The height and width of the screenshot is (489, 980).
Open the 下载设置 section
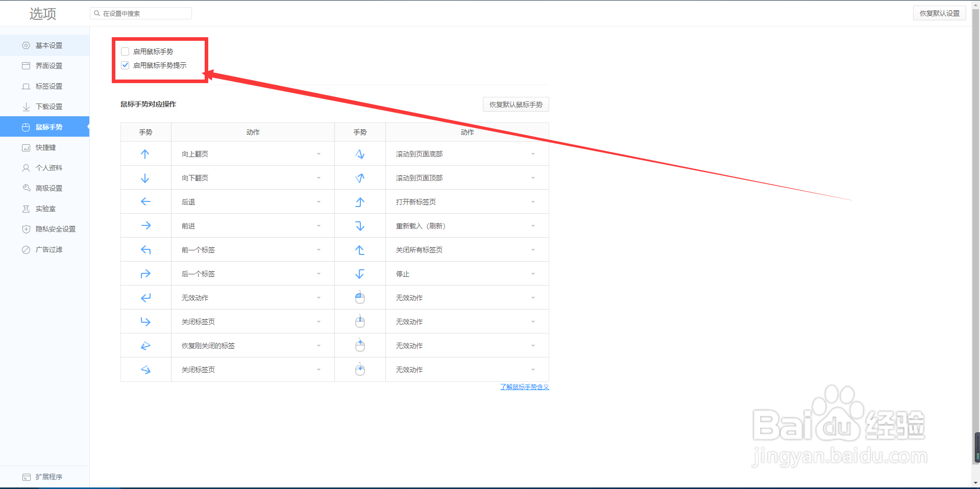coord(44,107)
